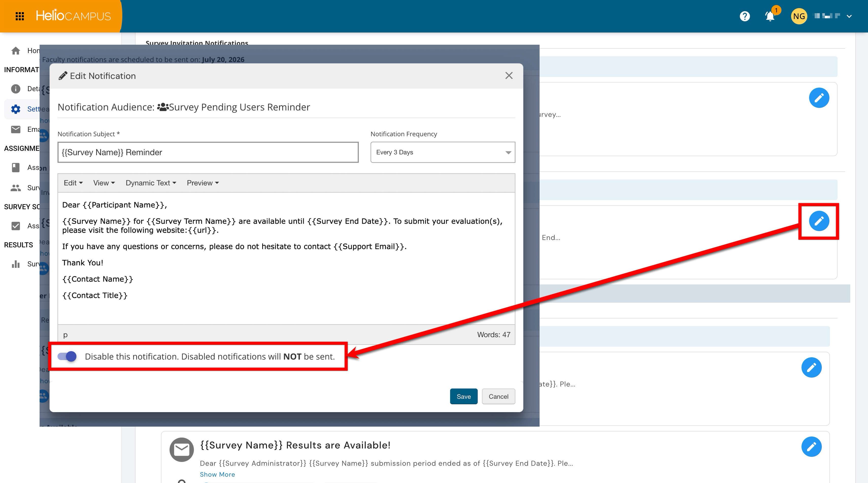Edit the Results are Available notification

pyautogui.click(x=811, y=447)
